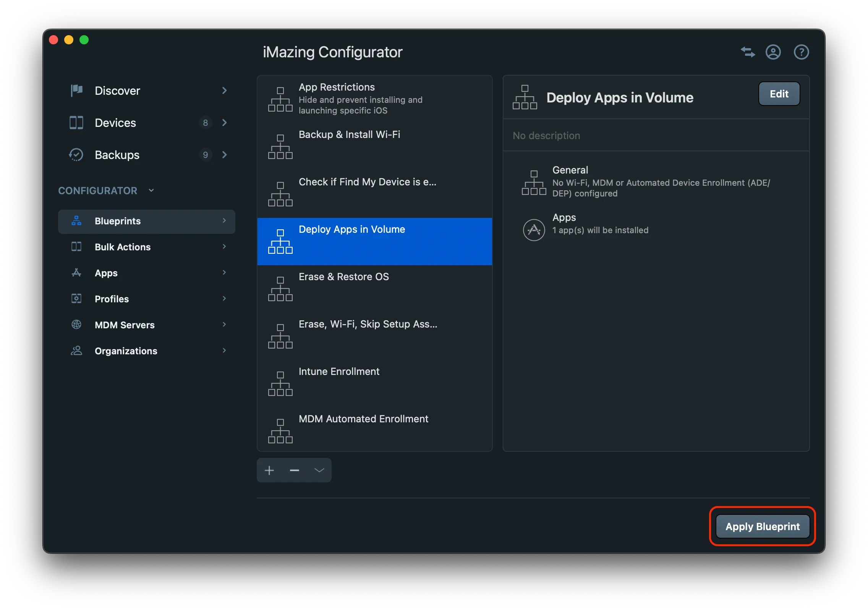This screenshot has height=610, width=868.
Task: Click the Apply Blueprint button
Action: [762, 526]
